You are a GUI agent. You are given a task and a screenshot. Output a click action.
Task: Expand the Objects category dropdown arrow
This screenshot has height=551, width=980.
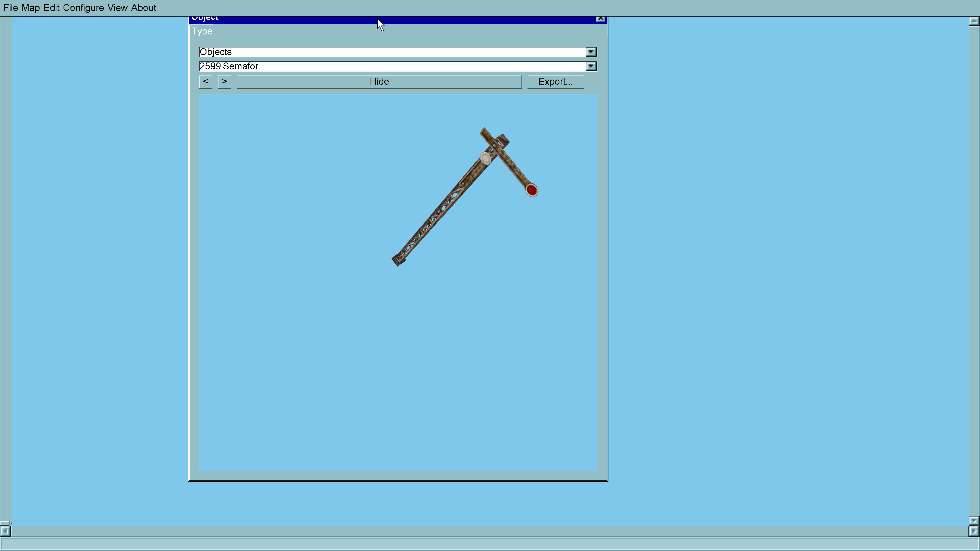(x=591, y=52)
